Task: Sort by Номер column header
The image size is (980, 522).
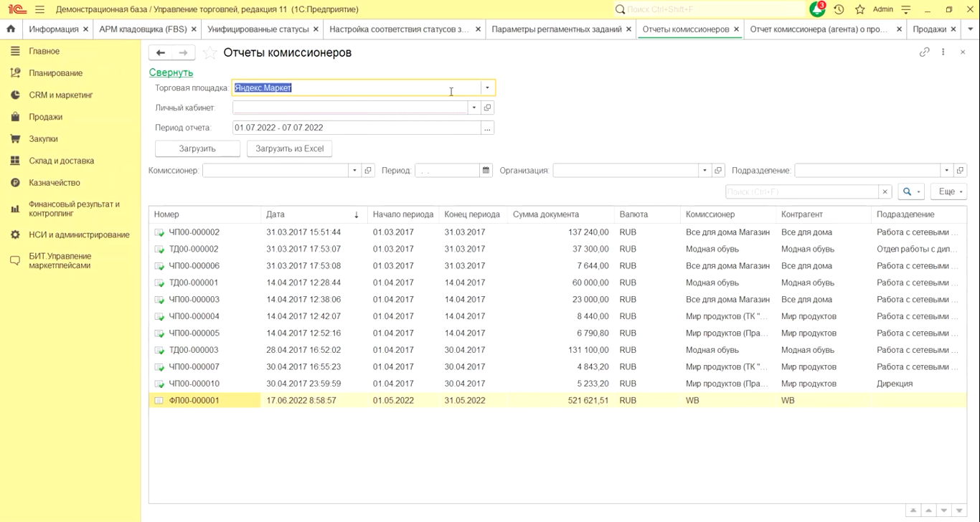Action: [205, 214]
